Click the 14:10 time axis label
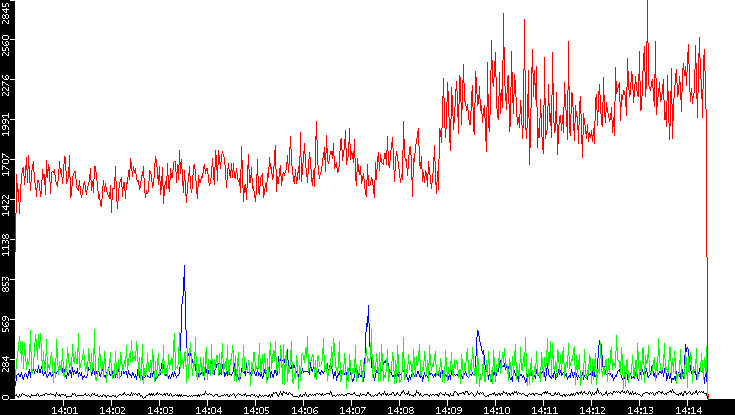The height and width of the screenshot is (415, 735). pyautogui.click(x=496, y=410)
